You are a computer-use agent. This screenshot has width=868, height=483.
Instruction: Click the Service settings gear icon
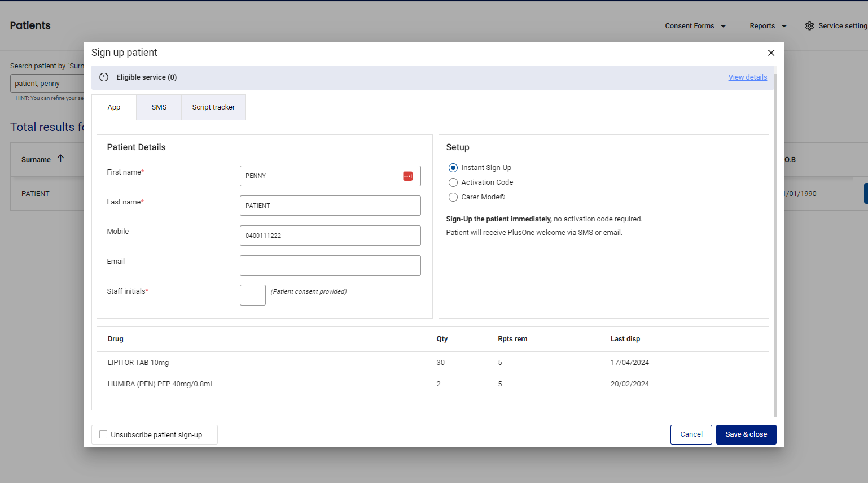tap(809, 26)
